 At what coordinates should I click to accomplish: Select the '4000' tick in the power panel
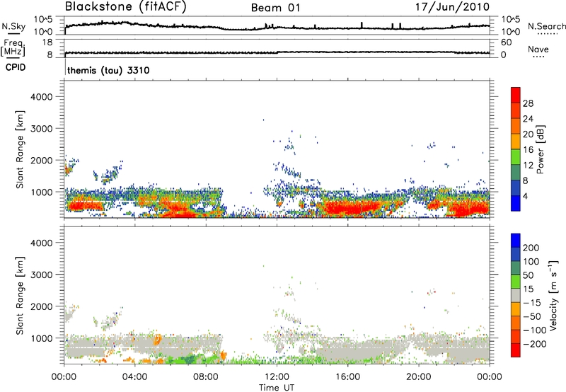[x=42, y=97]
